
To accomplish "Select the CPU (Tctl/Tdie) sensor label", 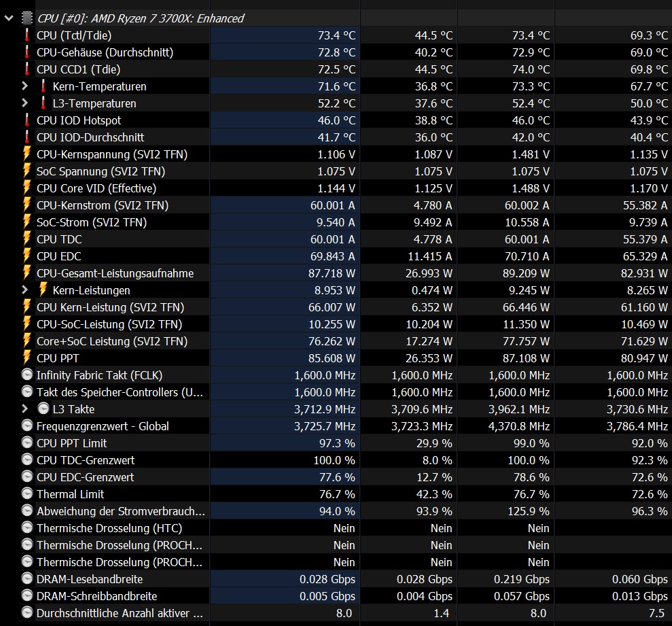I will [74, 35].
